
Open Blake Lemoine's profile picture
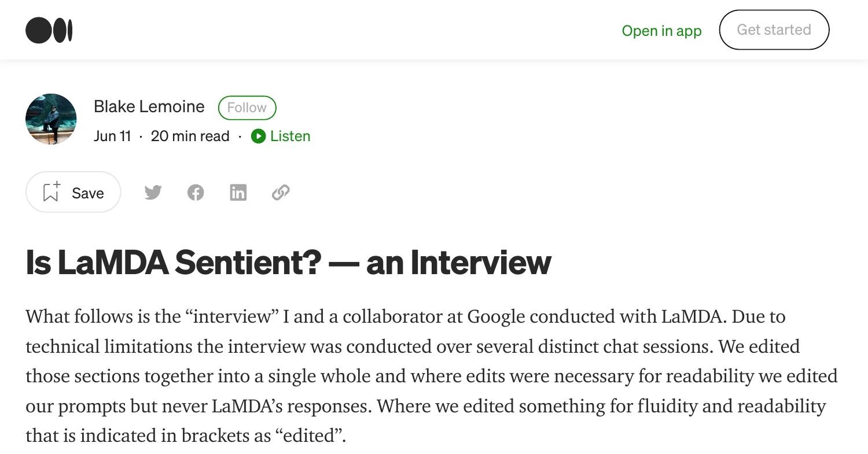pyautogui.click(x=51, y=119)
